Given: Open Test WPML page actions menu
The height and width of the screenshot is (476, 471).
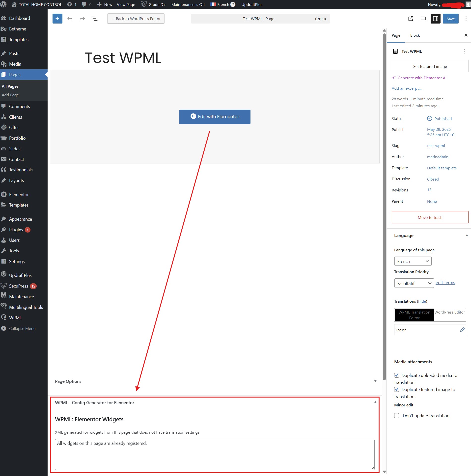Looking at the screenshot, I should (x=465, y=51).
